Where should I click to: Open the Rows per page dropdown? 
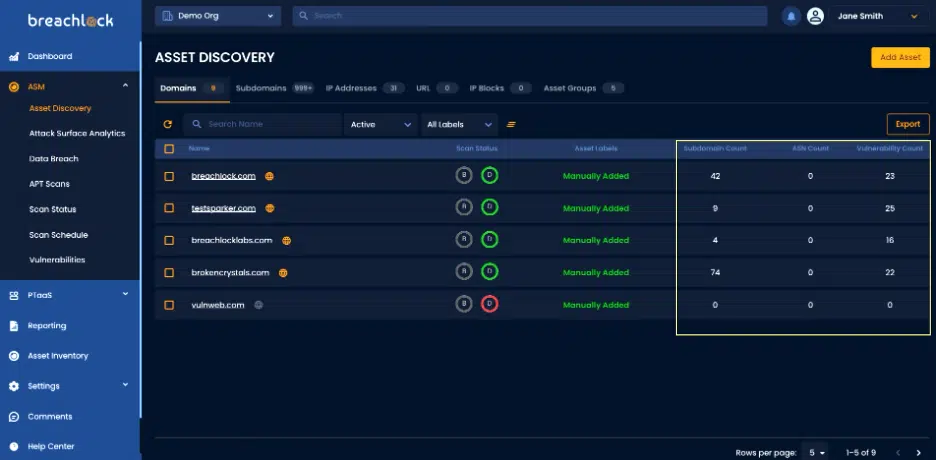click(x=815, y=453)
